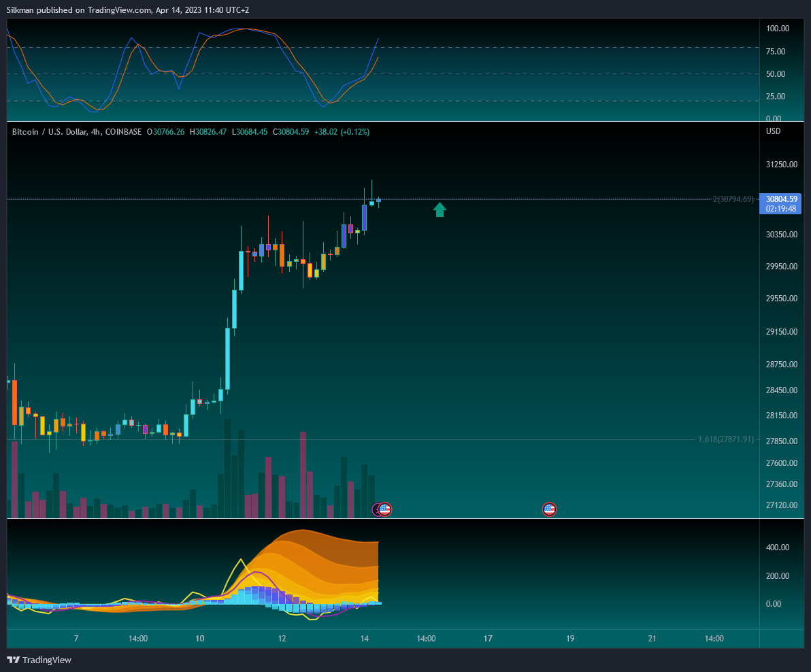This screenshot has width=811, height=672.
Task: Click the low value L30684.45
Action: click(249, 132)
